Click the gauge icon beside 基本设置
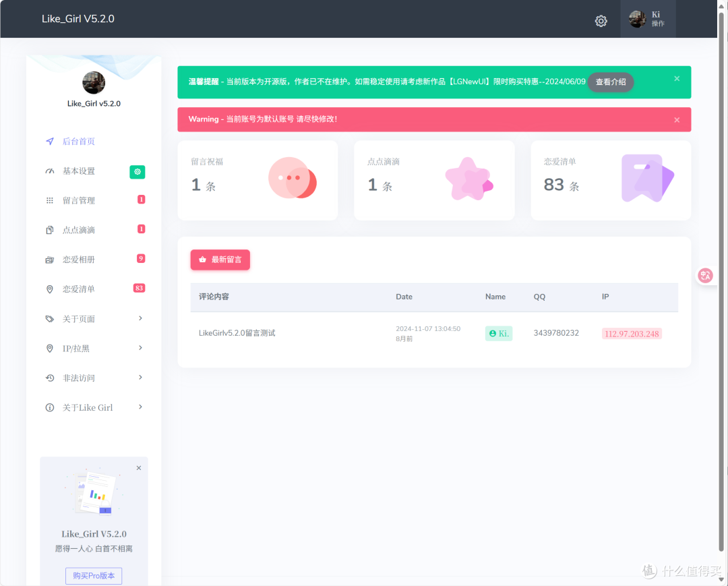 [x=50, y=171]
